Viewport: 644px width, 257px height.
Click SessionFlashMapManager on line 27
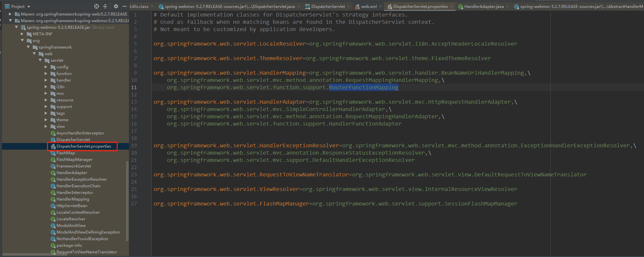(x=481, y=203)
